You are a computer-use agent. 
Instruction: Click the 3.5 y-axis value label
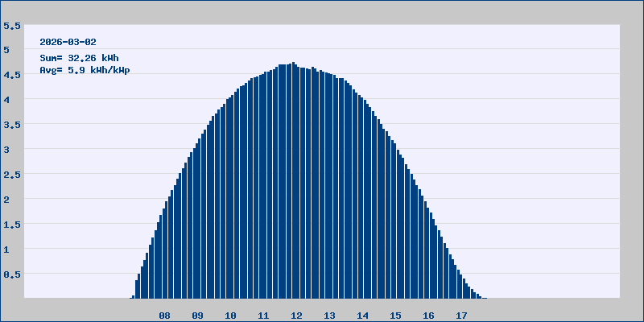pyautogui.click(x=12, y=125)
